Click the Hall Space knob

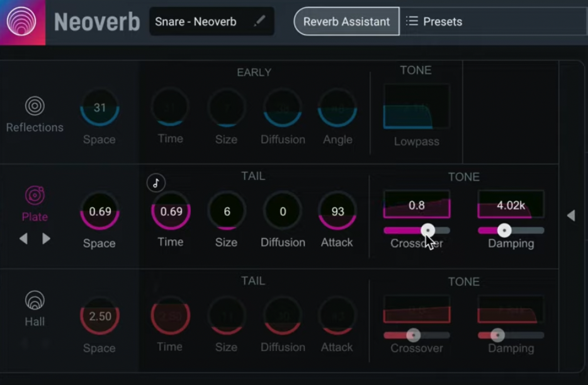point(99,316)
